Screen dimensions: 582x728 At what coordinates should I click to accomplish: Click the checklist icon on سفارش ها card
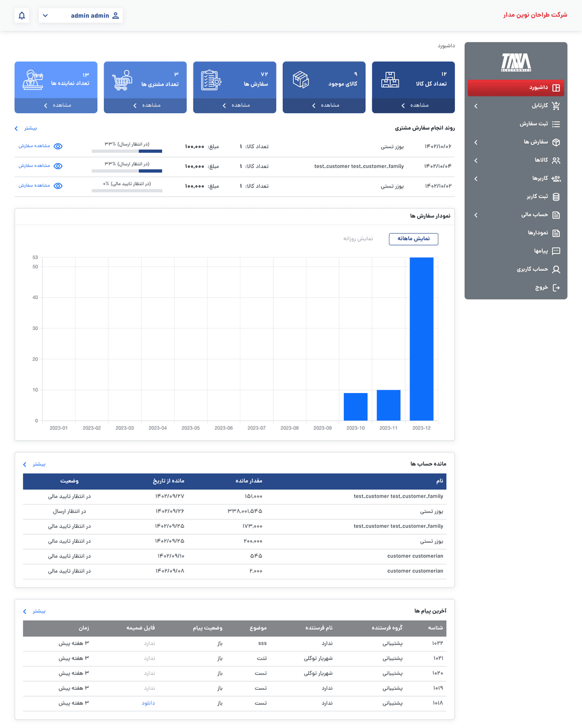(211, 80)
